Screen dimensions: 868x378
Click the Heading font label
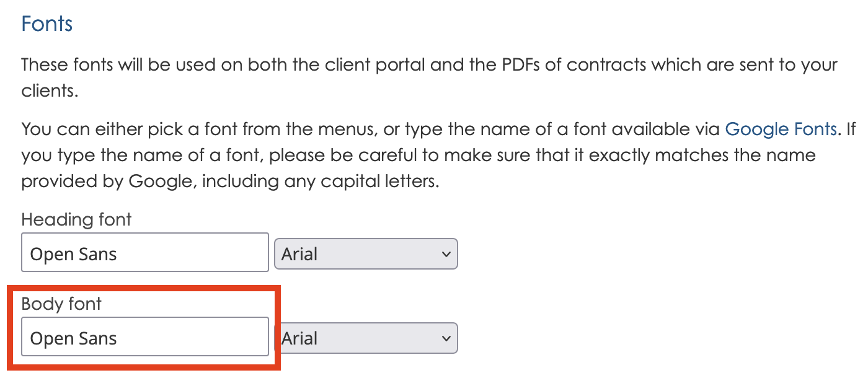point(76,219)
